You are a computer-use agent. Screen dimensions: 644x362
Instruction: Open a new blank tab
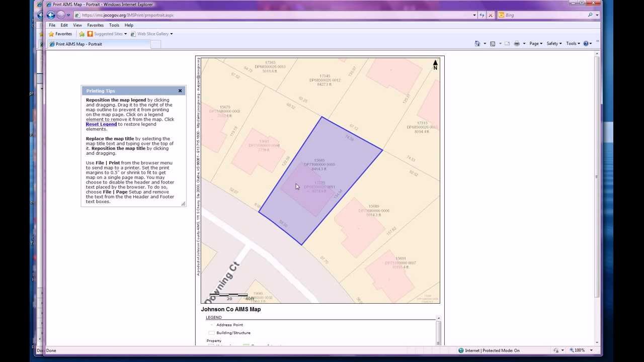click(x=155, y=44)
